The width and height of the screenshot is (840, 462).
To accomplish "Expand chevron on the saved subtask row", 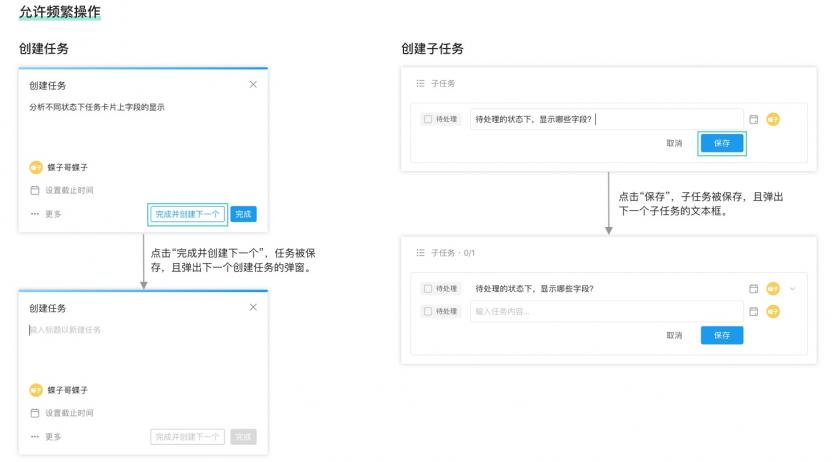I will 793,289.
